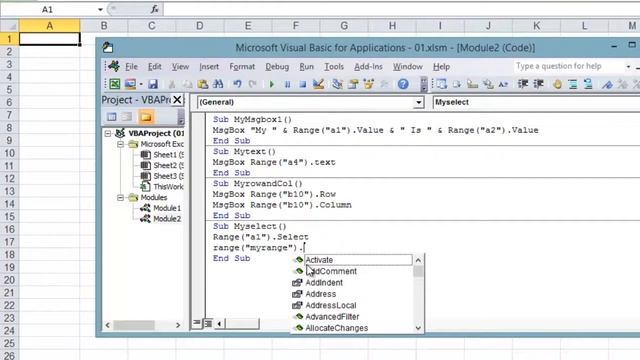Toggle Folders in the Project panel

[146, 117]
